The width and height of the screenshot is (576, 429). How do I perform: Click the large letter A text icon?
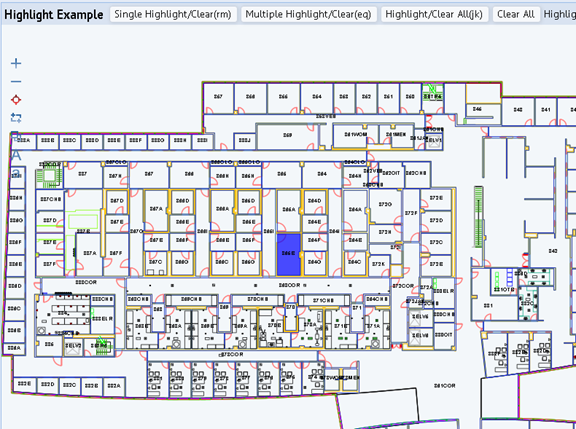[16, 155]
